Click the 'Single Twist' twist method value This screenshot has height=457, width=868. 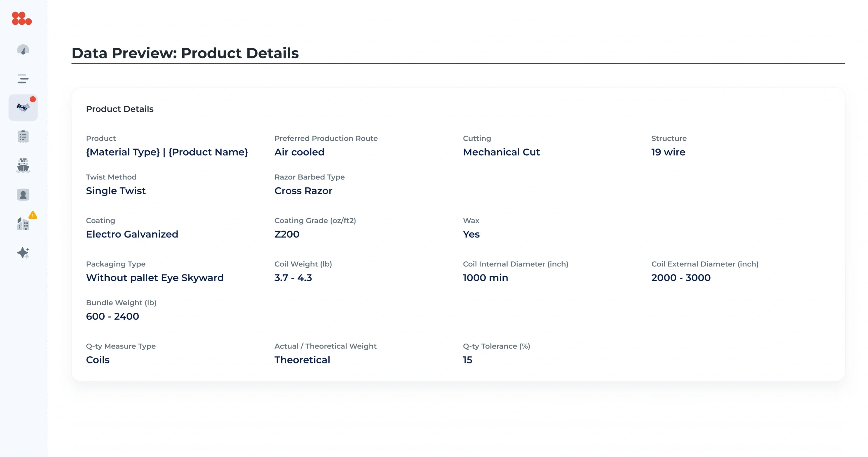click(x=115, y=191)
